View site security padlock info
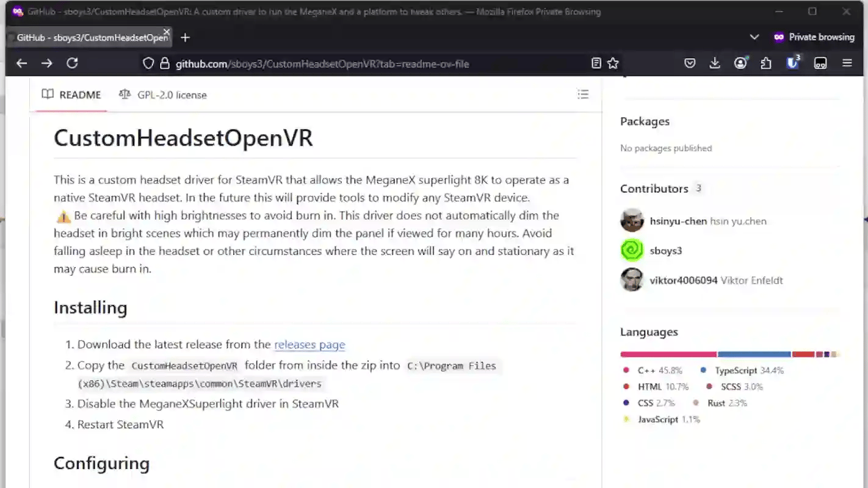Viewport: 868px width, 488px height. click(164, 63)
